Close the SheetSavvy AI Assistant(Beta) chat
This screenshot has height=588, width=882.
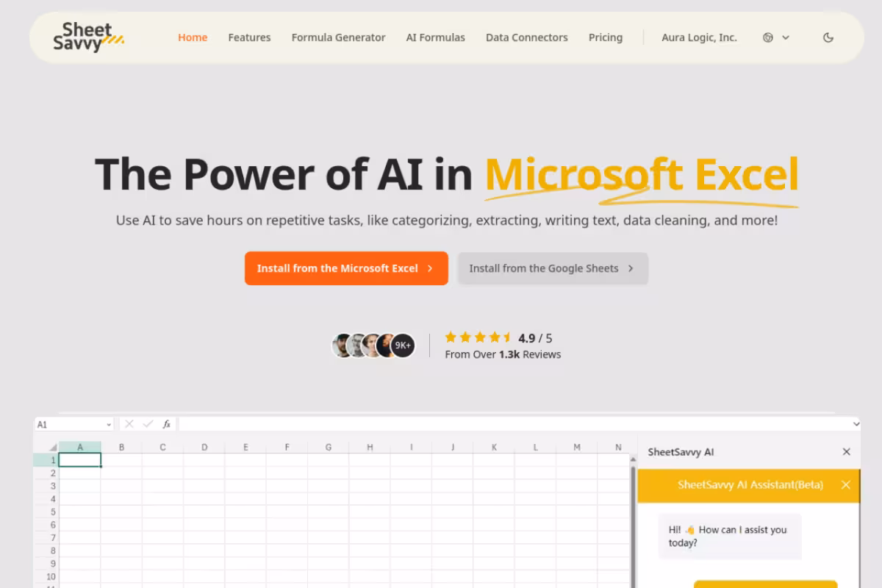point(845,485)
